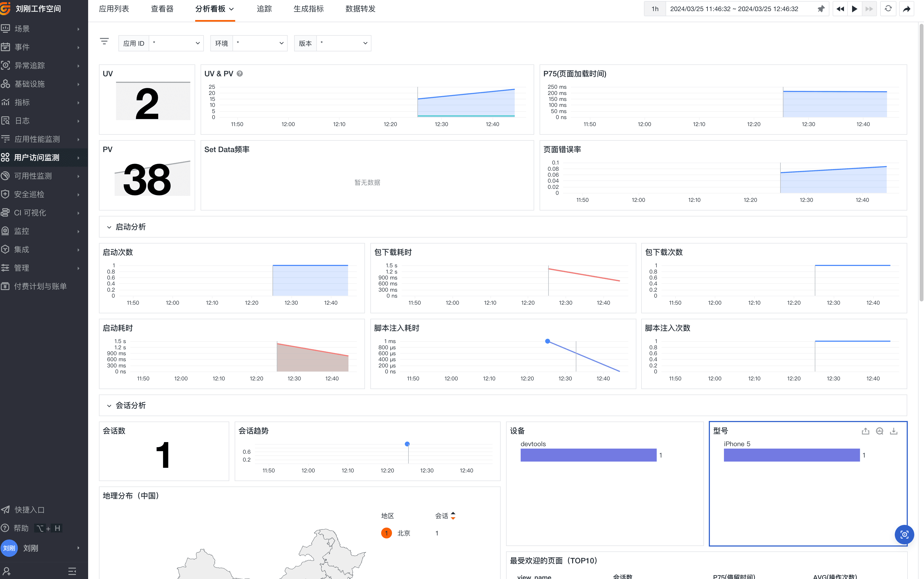Screen dimensions: 924x579
Task: Open the 应用 ID dropdown
Action: (176, 43)
